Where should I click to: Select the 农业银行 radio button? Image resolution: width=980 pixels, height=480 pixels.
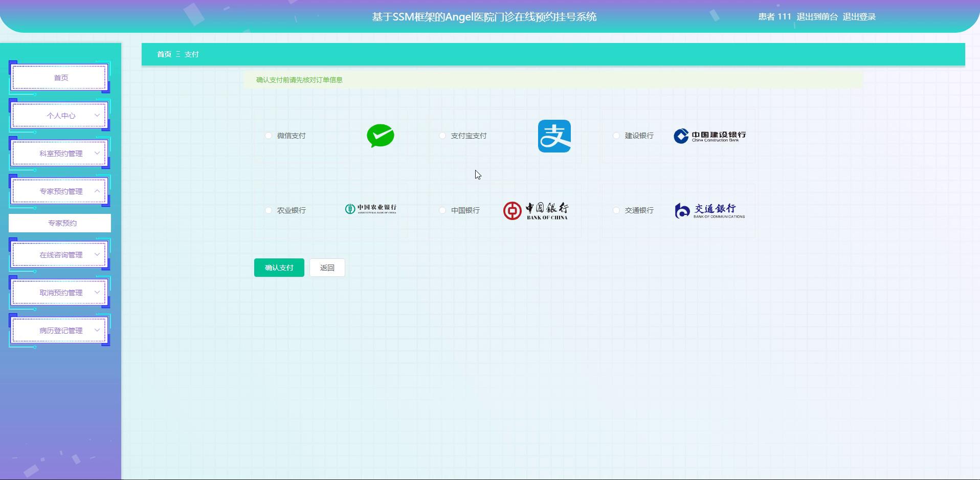[269, 210]
